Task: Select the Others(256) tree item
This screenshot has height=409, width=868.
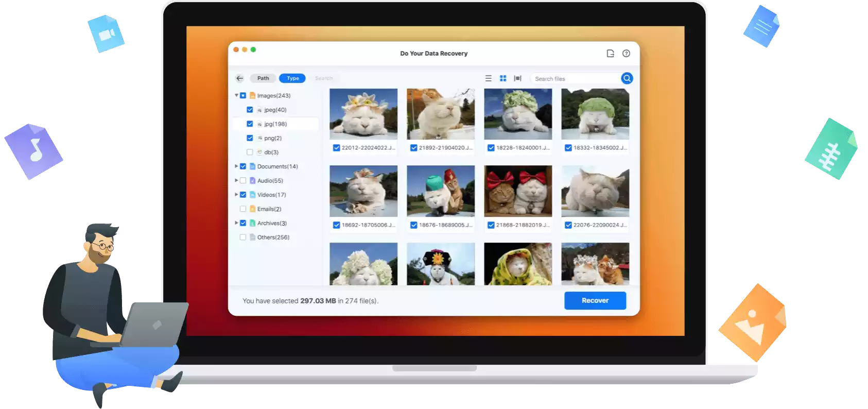Action: pyautogui.click(x=273, y=237)
